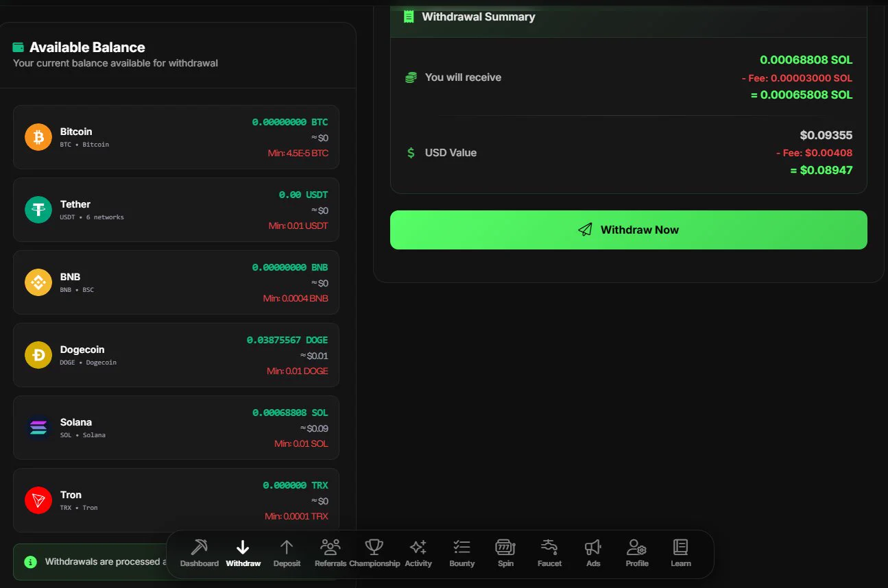Open the Spin slot machine section
Viewport: 888px width, 588px height.
[x=505, y=554]
